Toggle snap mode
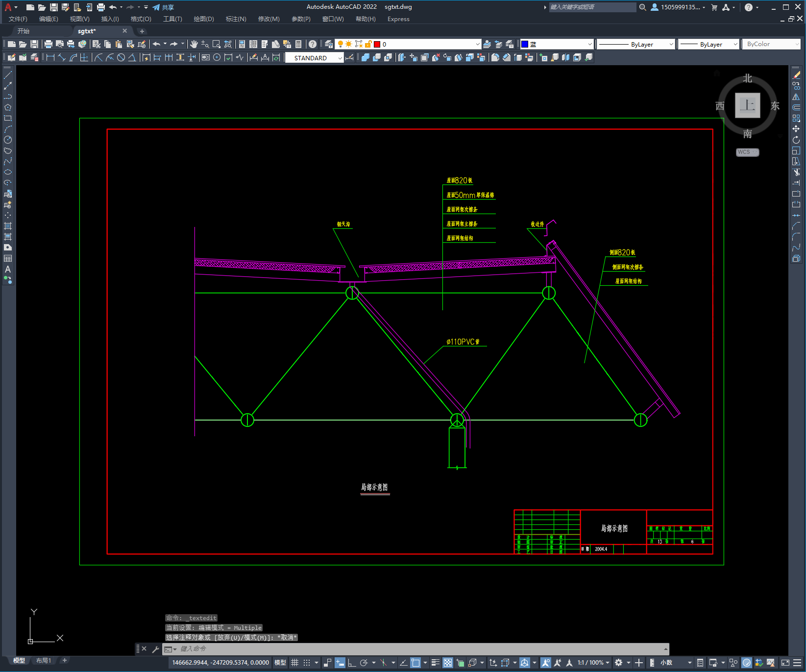 [x=307, y=663]
